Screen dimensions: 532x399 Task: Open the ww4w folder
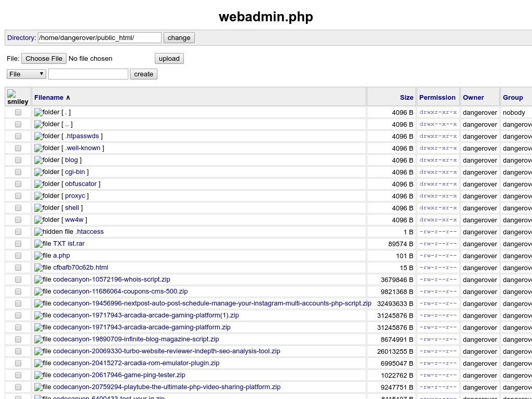[x=74, y=220]
